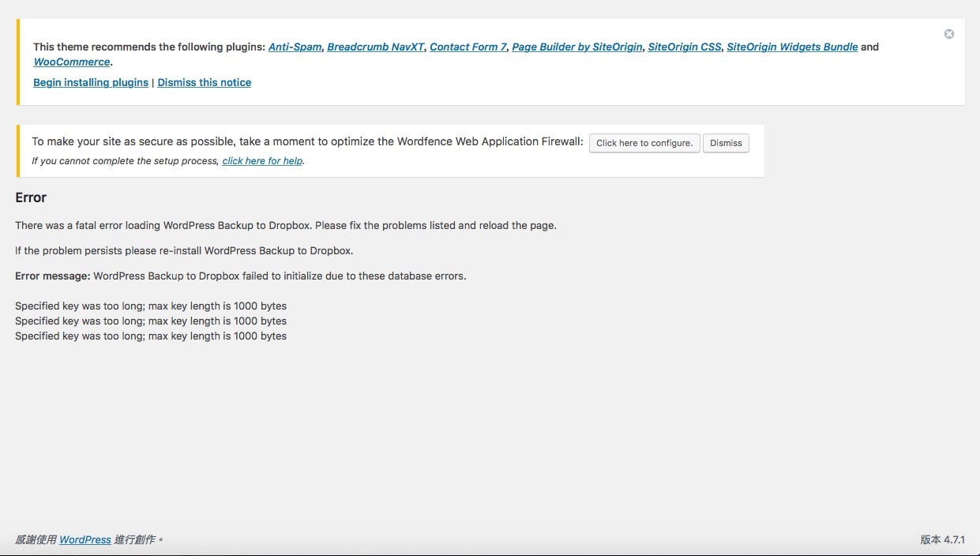Click the Error heading
Screen dimensions: 980x556
tap(31, 197)
